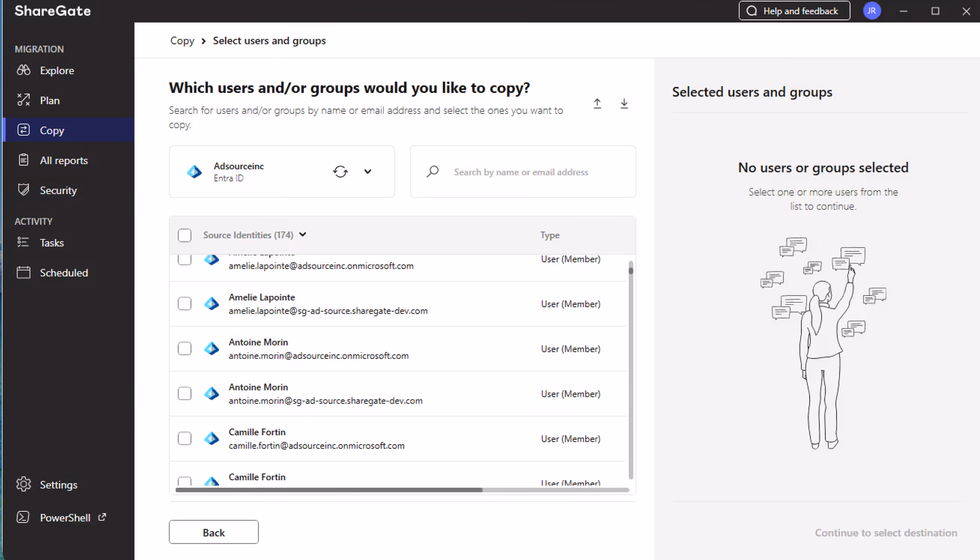Check antoine.morin@sg-ad-source.sharegate-dev.com row checkbox

pos(185,394)
